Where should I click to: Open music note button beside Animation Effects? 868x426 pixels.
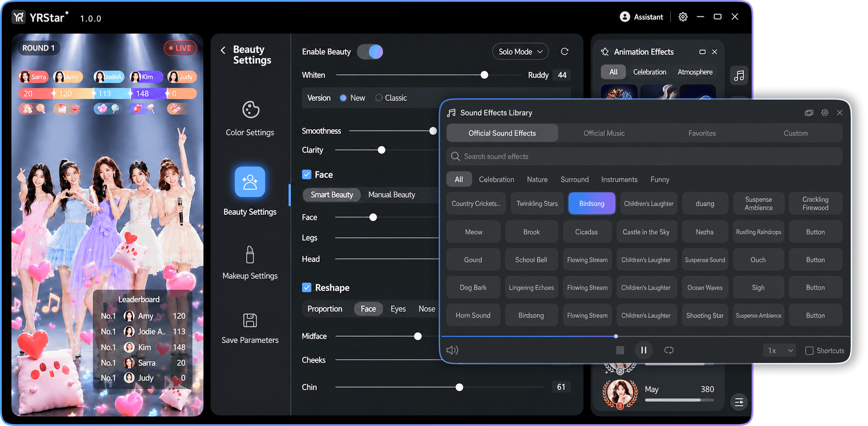click(x=739, y=76)
